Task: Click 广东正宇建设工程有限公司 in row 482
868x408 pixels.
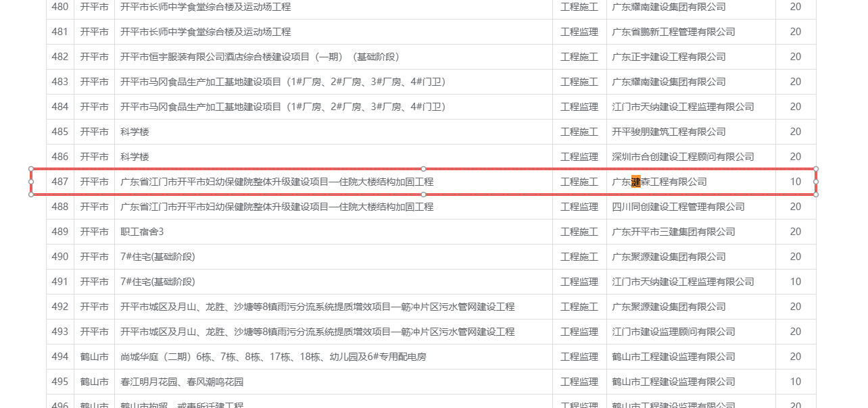Action: click(669, 57)
